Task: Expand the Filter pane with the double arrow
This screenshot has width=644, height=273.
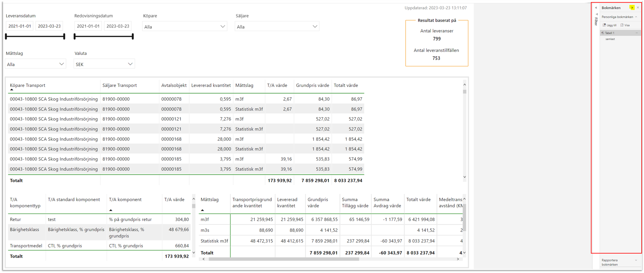Action: pyautogui.click(x=596, y=8)
